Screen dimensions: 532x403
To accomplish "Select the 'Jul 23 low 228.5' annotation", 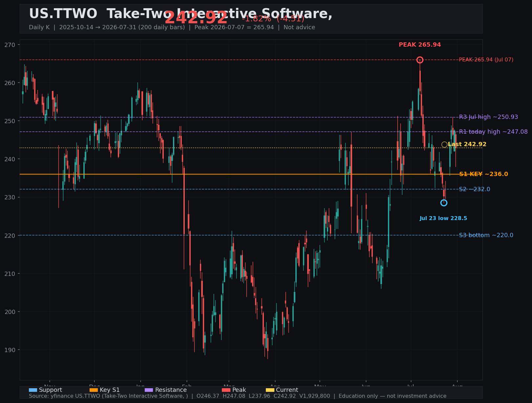I will pos(443,218).
